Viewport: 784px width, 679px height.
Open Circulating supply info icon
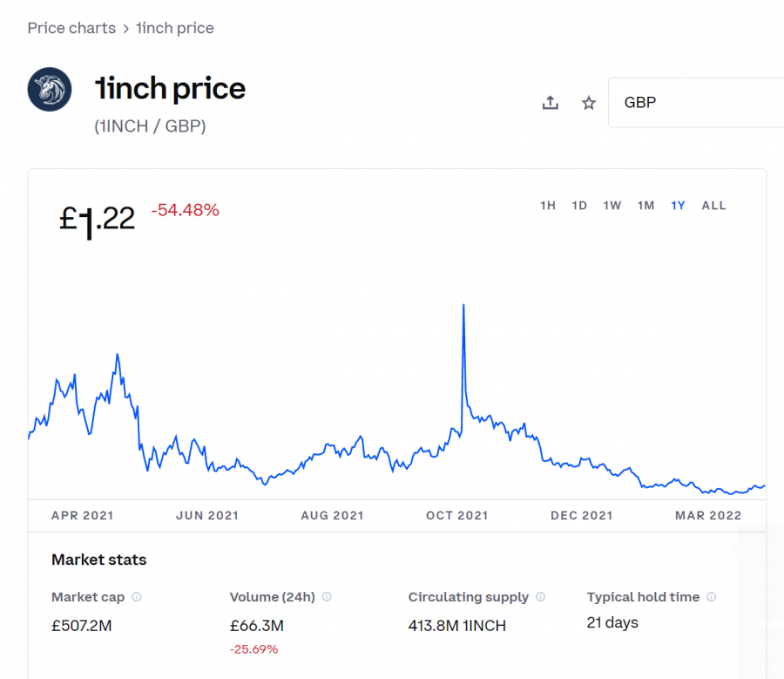tap(540, 596)
